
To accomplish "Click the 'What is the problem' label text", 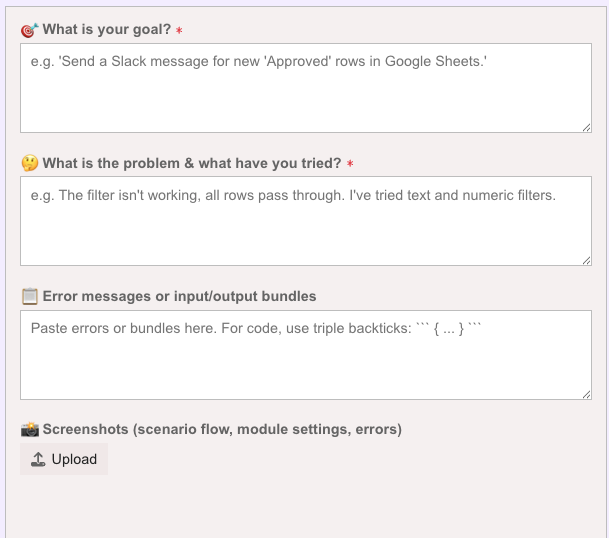I will (x=192, y=163).
